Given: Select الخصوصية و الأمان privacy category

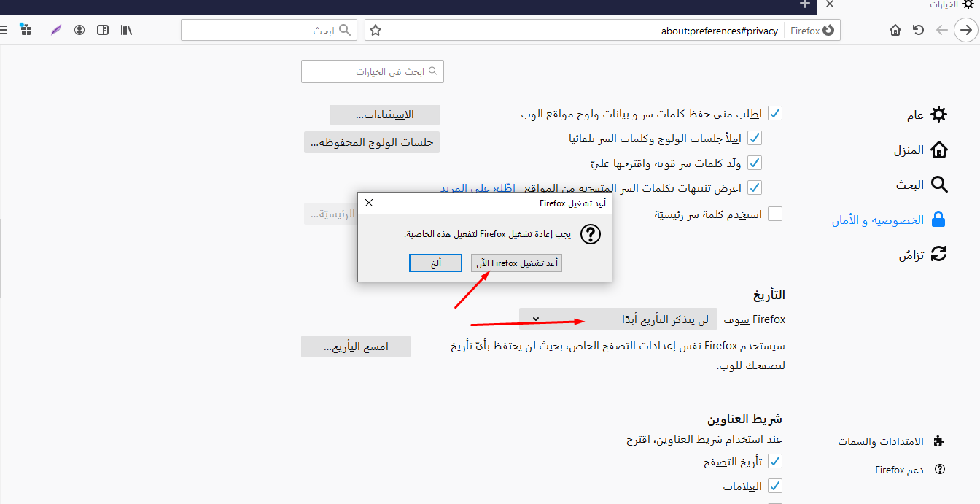Looking at the screenshot, I should 889,220.
